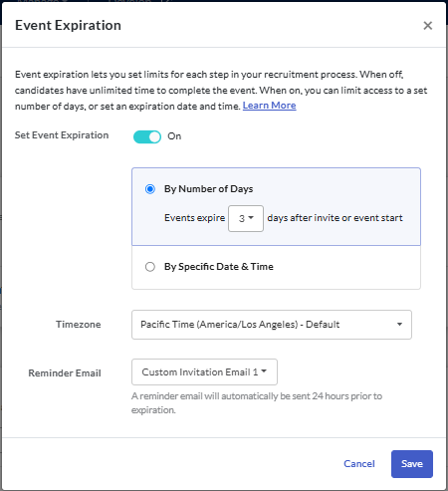Expand the Pacific Time timezone dropdown

click(x=272, y=325)
